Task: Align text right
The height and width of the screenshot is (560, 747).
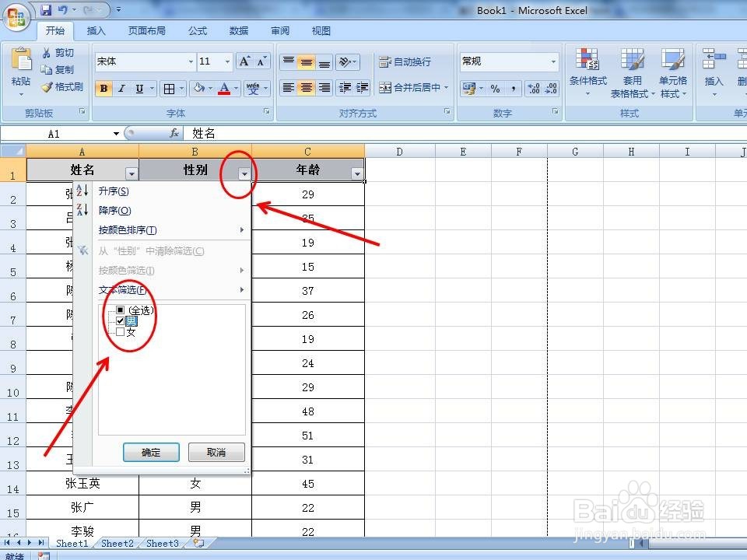Action: coord(324,88)
